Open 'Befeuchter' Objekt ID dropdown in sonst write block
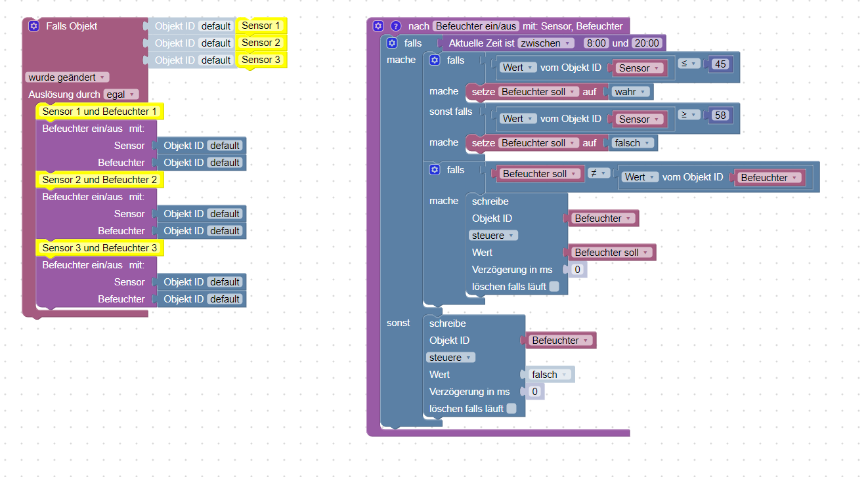868x477 pixels. point(561,341)
